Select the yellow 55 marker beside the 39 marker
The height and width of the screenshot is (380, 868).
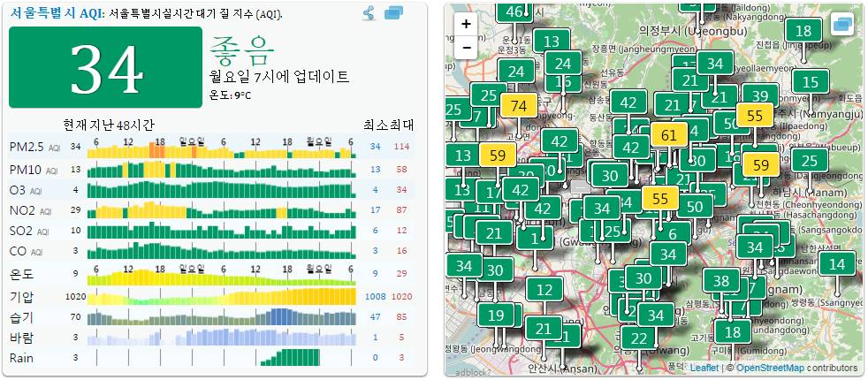pyautogui.click(x=755, y=116)
